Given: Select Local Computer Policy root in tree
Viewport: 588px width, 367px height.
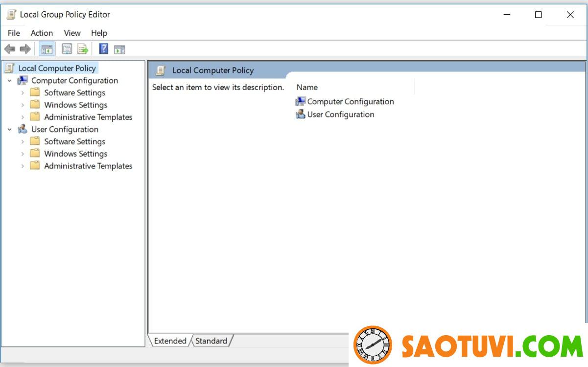Looking at the screenshot, I should click(57, 69).
